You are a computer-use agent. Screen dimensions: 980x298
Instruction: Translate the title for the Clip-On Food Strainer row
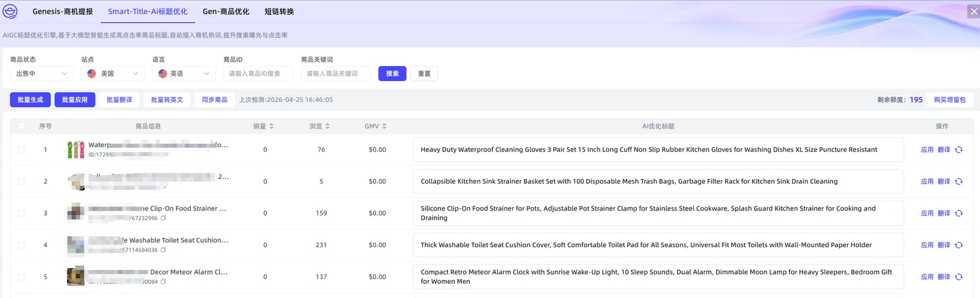tap(943, 213)
